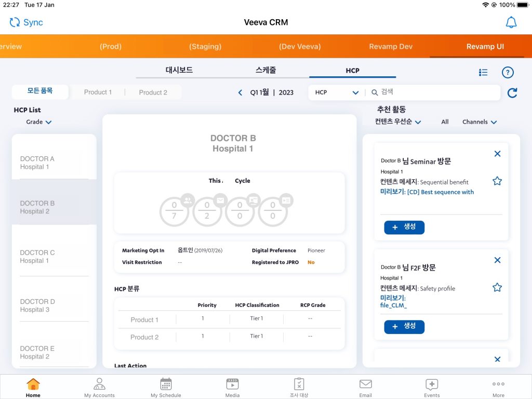This screenshot has height=399, width=532.
Task: Switch to the Revamp Dev tab
Action: (x=391, y=46)
